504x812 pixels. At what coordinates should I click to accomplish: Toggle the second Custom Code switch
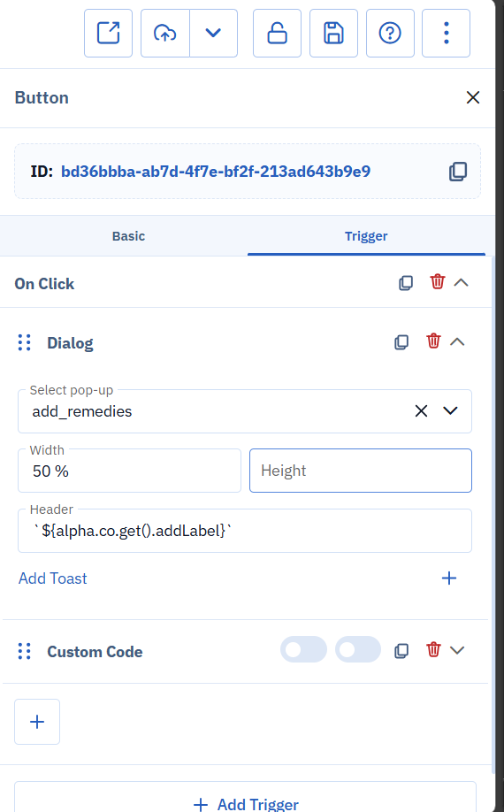[357, 649]
